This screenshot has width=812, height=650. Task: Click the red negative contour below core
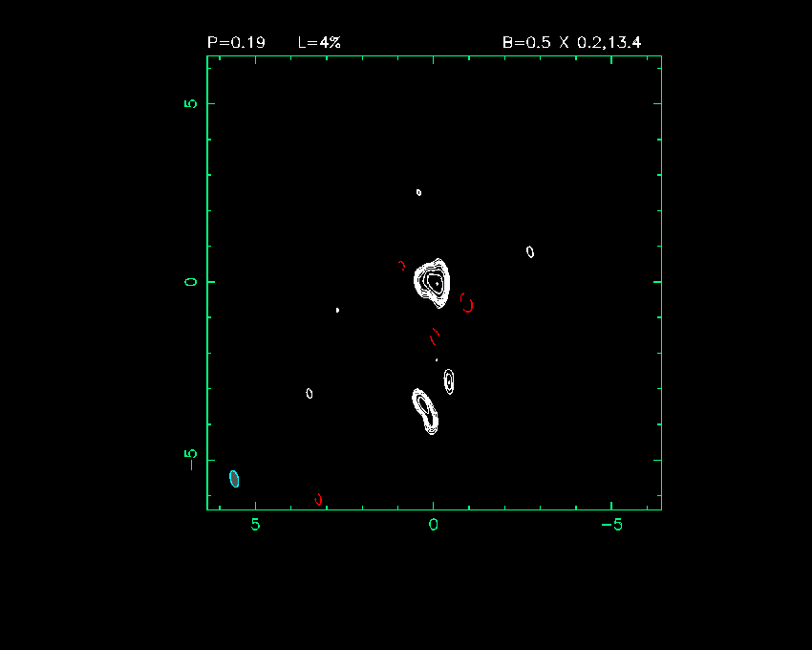tap(435, 336)
